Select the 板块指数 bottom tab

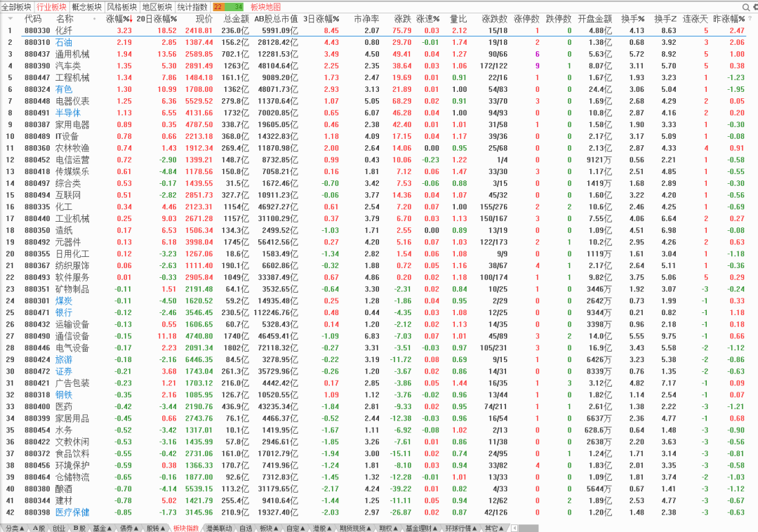coord(185,528)
